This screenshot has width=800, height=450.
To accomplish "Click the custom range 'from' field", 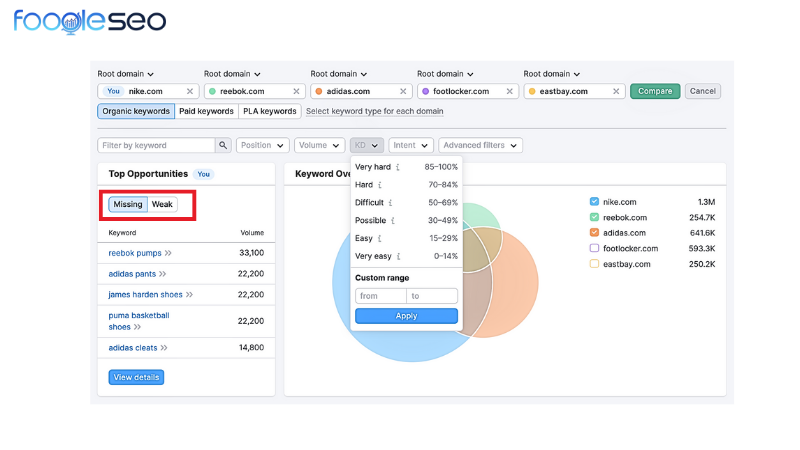I will click(x=379, y=296).
